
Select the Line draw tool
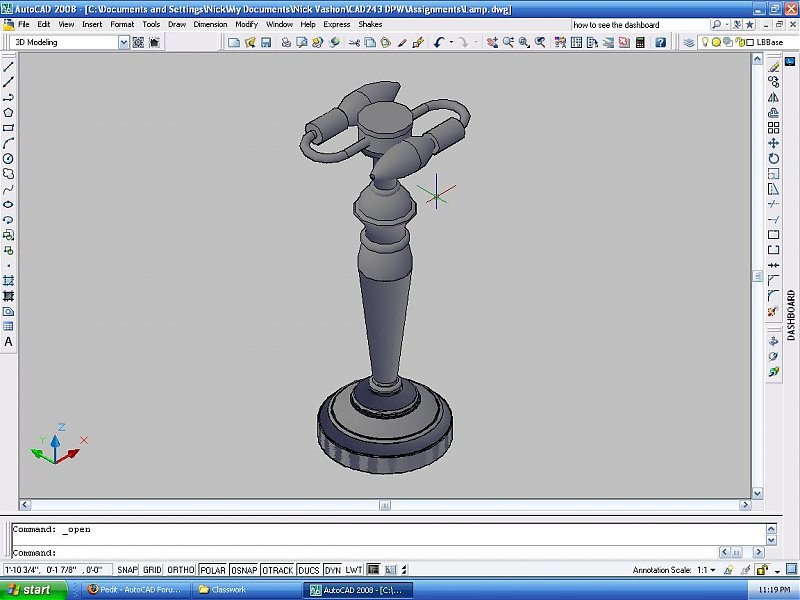point(8,66)
